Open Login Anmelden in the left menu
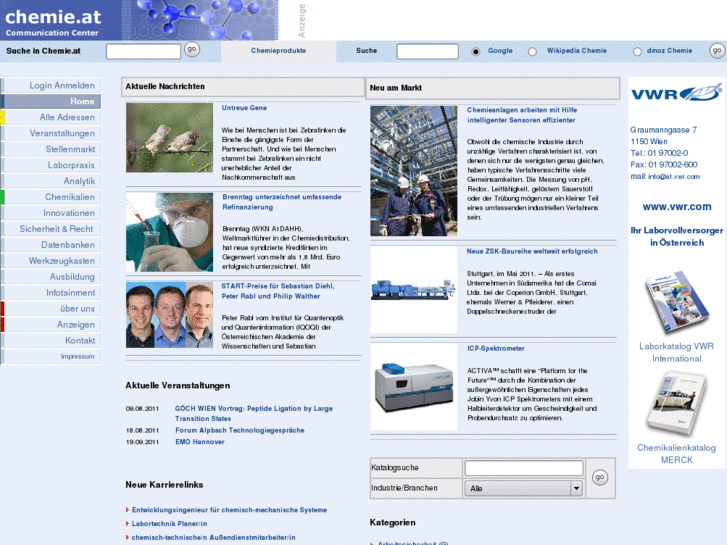Screen dimensions: 727x545 [x=51, y=85]
